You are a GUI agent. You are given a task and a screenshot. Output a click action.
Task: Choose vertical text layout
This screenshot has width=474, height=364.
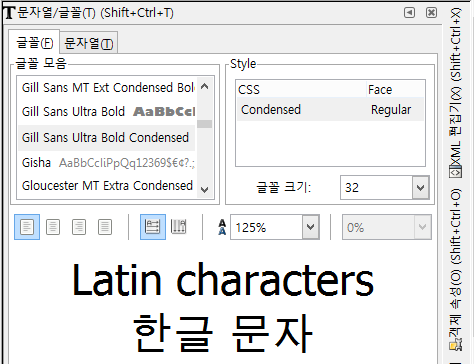tap(179, 227)
